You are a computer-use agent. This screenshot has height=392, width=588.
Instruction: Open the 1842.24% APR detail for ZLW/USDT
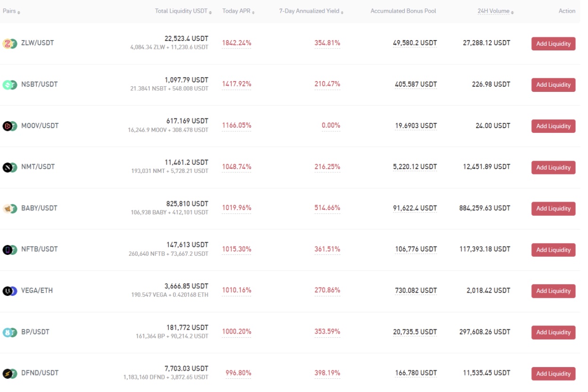point(237,43)
